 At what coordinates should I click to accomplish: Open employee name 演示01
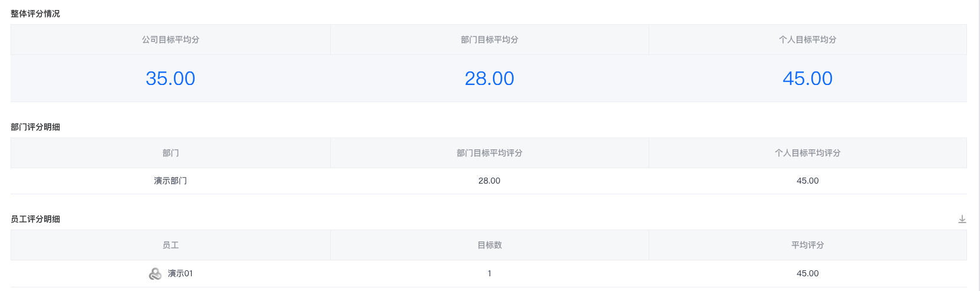pos(180,273)
